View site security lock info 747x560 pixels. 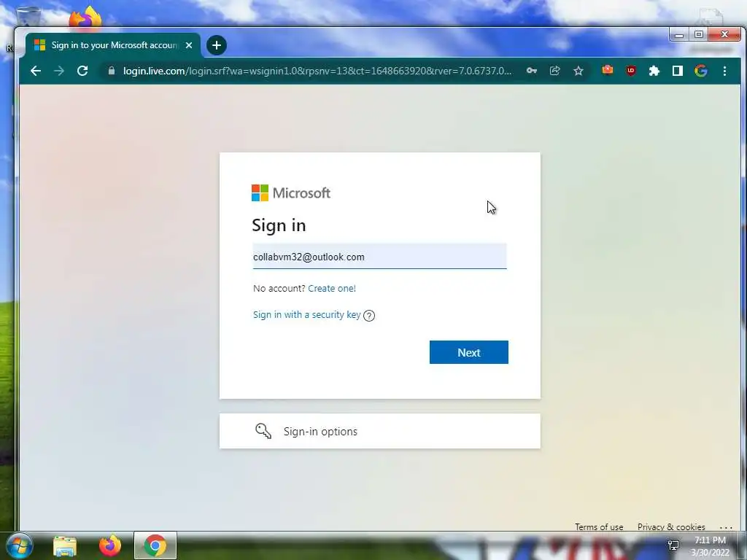click(112, 71)
